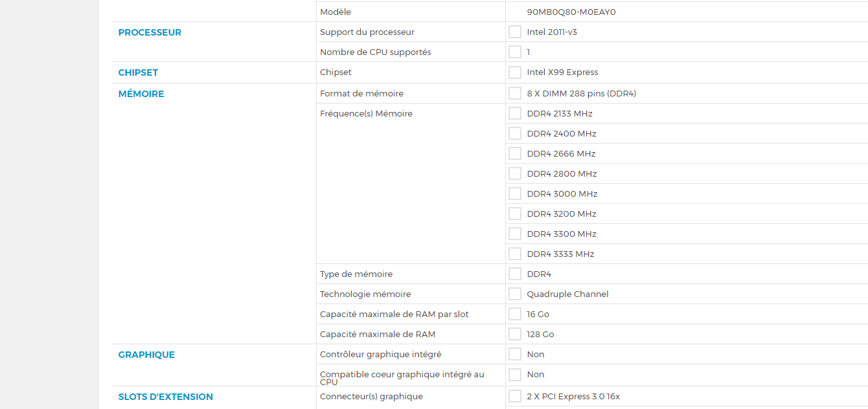Select the DDR4 2666 MHz checkbox
868x409 pixels.
(x=515, y=153)
